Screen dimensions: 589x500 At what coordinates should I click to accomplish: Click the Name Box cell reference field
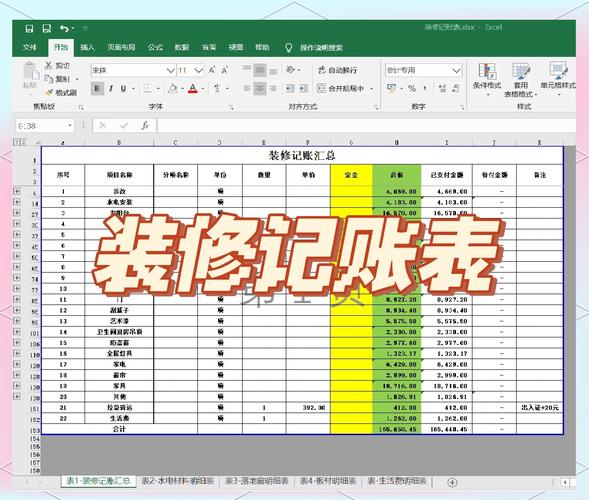coord(44,126)
